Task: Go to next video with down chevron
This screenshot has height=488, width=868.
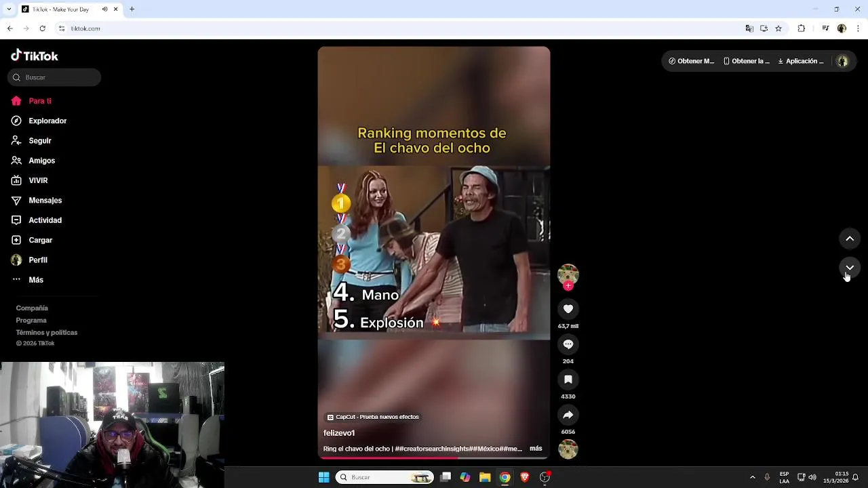Action: point(850,268)
